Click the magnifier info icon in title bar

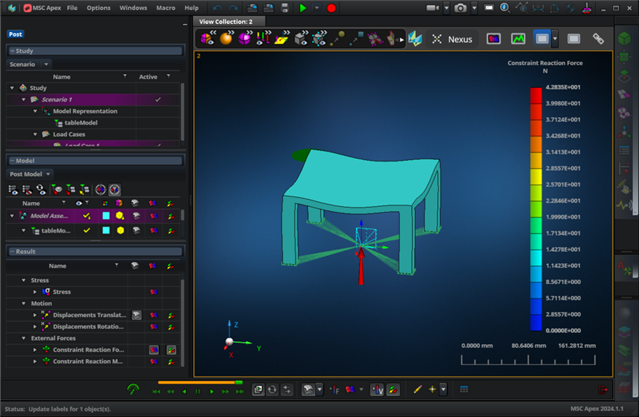pyautogui.click(x=505, y=8)
